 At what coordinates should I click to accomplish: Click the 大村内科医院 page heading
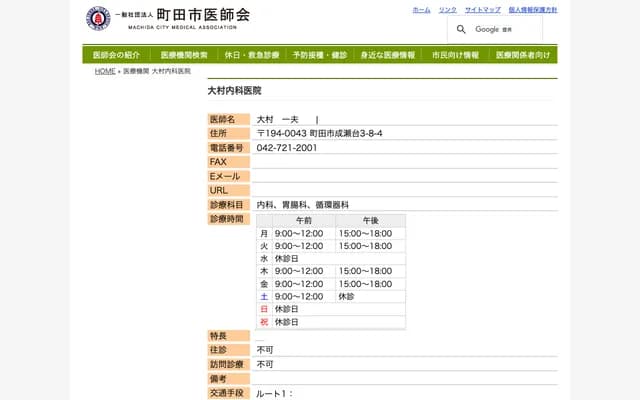[x=234, y=90]
